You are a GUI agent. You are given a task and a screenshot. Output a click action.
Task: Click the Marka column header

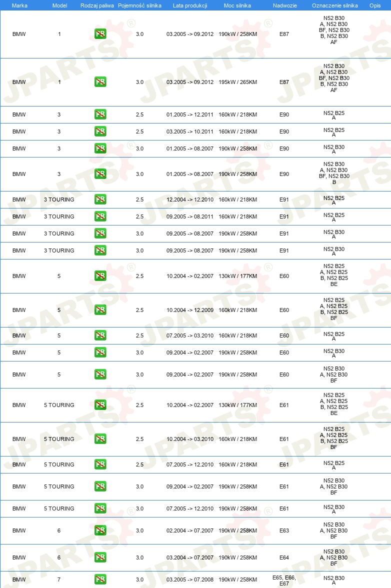click(19, 5)
